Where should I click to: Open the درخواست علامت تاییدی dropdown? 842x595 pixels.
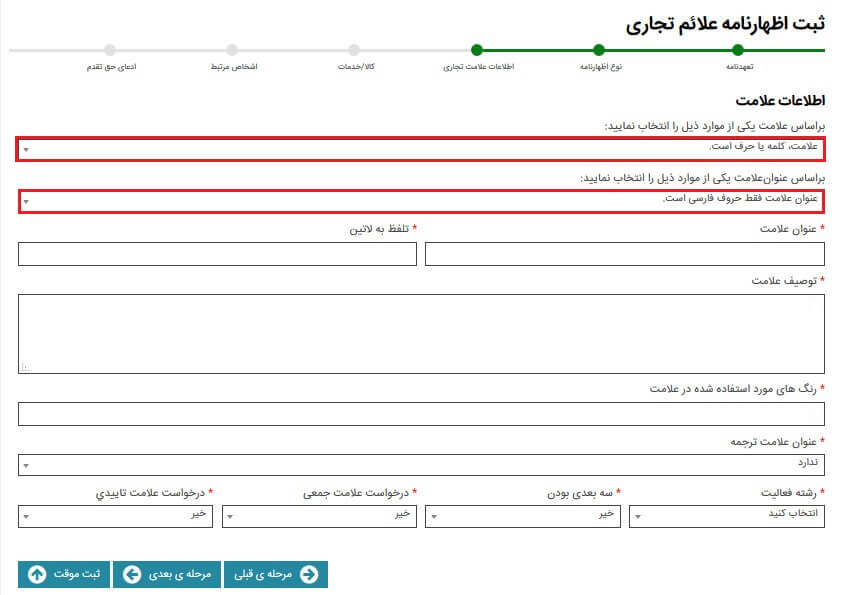[115, 516]
